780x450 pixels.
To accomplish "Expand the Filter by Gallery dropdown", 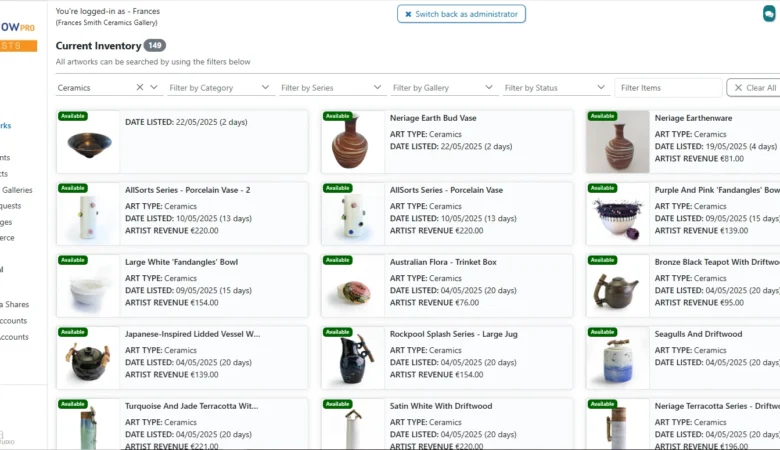I will coord(443,88).
